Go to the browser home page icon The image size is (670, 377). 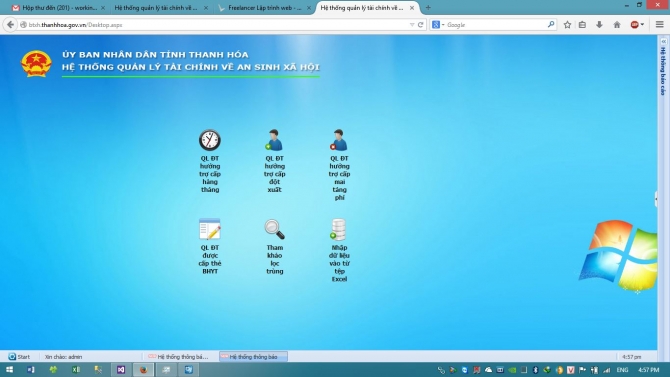pyautogui.click(x=617, y=25)
